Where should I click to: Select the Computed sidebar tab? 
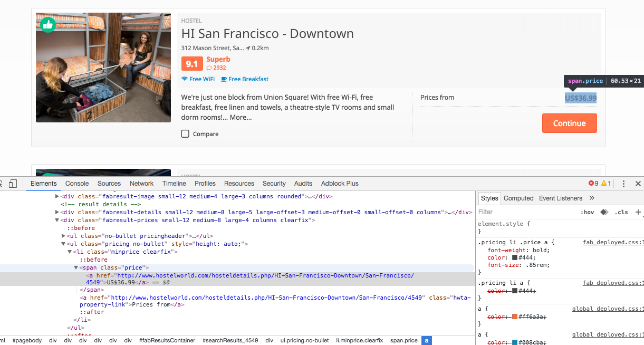click(x=518, y=198)
